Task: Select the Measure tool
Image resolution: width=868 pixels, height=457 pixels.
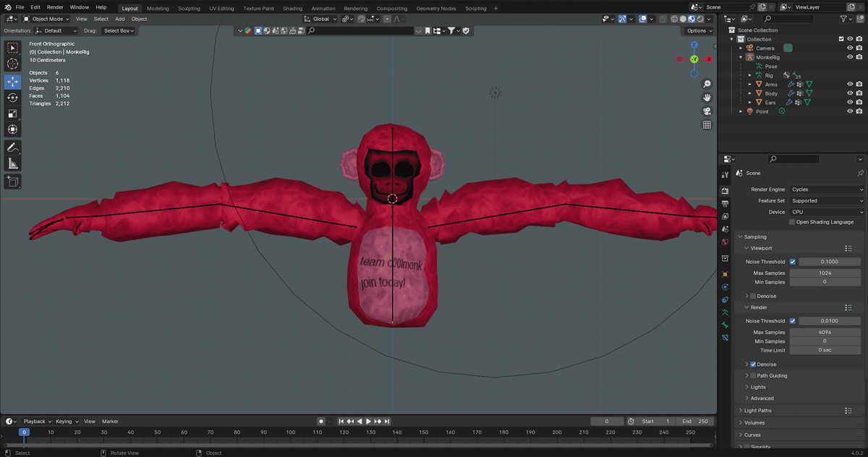Action: [12, 163]
